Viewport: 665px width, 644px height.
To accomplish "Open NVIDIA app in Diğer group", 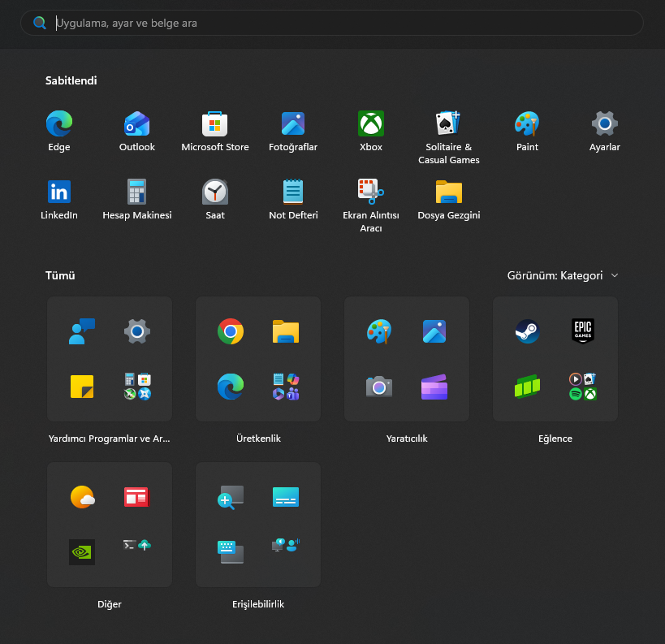I will coord(82,552).
